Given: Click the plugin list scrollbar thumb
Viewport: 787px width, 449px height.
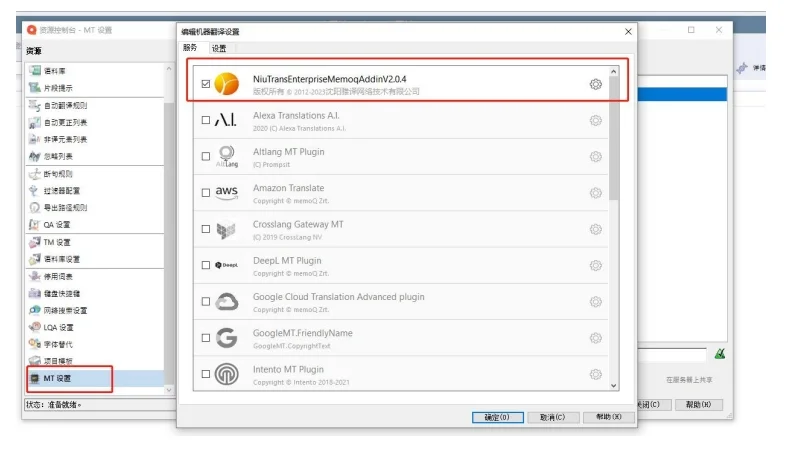Looking at the screenshot, I should tap(613, 138).
